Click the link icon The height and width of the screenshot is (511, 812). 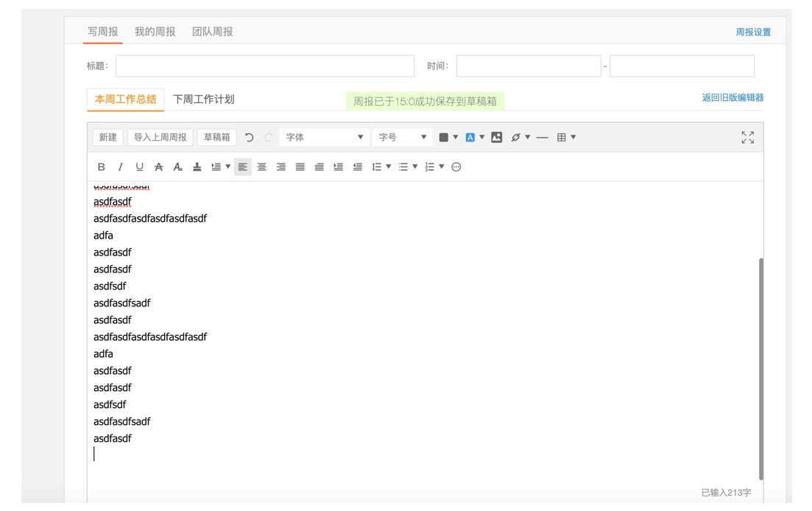515,137
